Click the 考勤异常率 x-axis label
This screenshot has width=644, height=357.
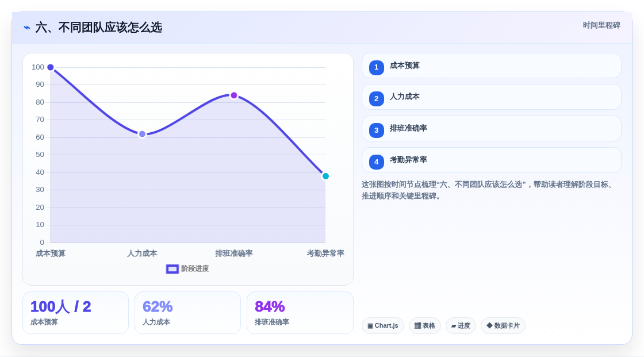(x=325, y=254)
